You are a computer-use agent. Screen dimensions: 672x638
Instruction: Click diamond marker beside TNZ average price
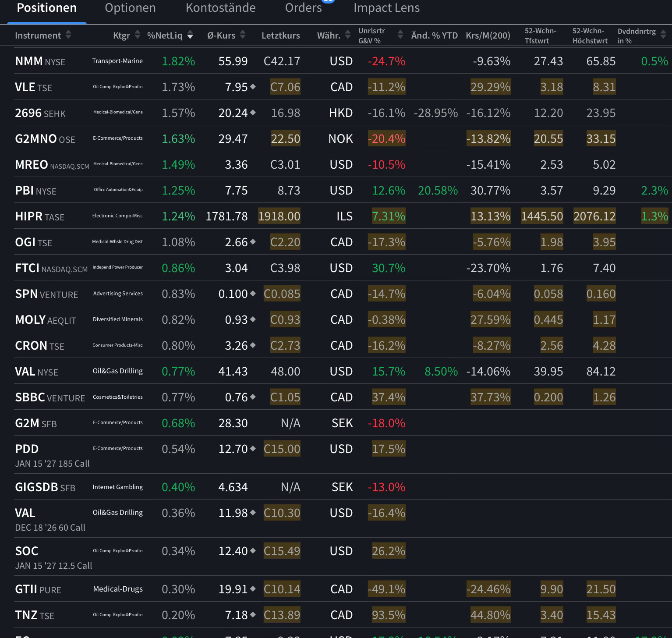[x=253, y=615]
